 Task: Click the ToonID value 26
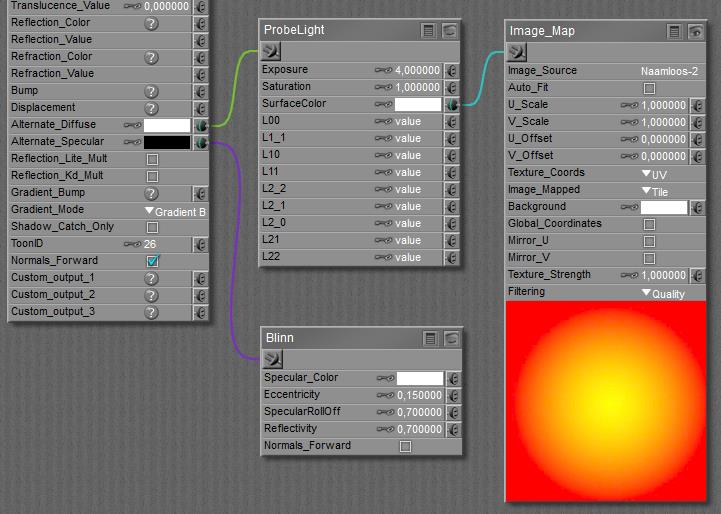150,244
